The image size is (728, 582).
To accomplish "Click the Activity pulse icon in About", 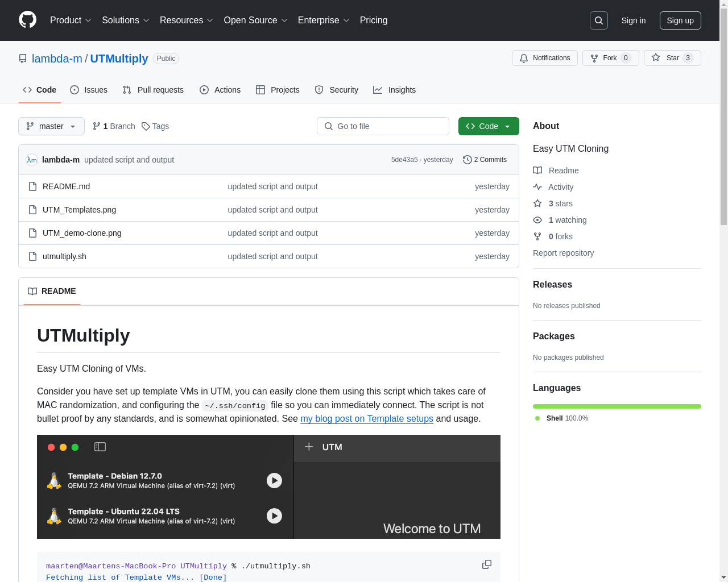I will (x=537, y=187).
